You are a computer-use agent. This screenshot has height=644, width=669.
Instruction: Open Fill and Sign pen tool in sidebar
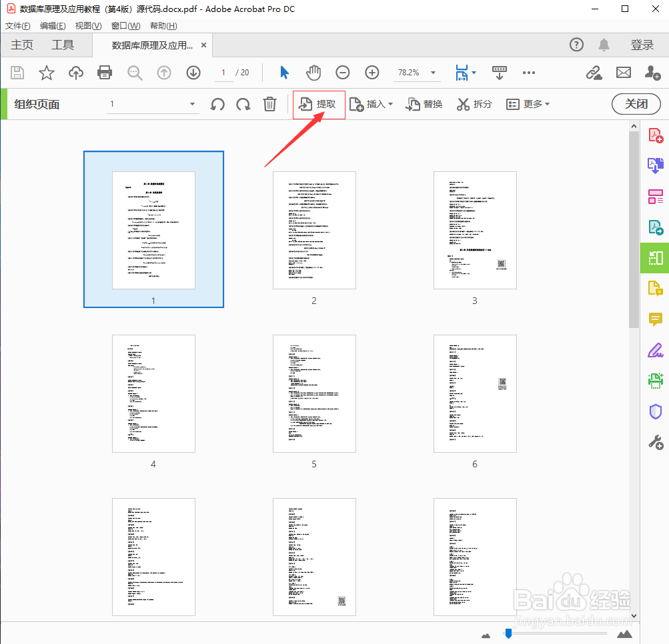tap(656, 350)
